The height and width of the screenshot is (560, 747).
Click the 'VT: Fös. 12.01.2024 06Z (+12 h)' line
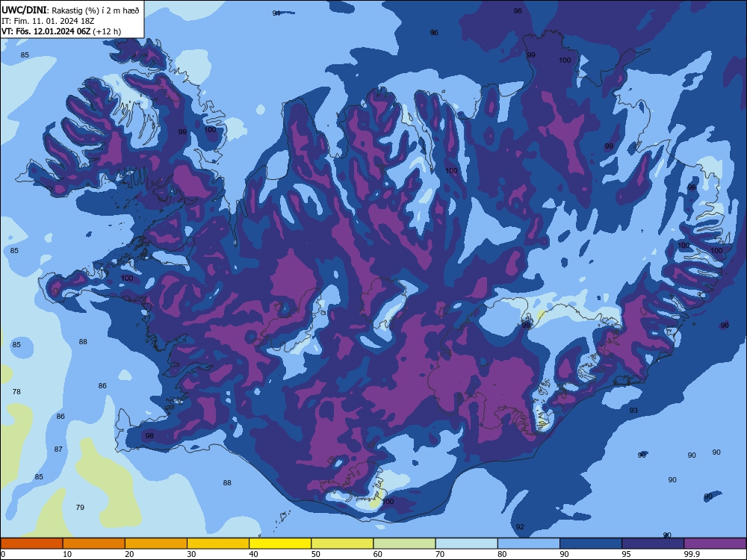61,31
